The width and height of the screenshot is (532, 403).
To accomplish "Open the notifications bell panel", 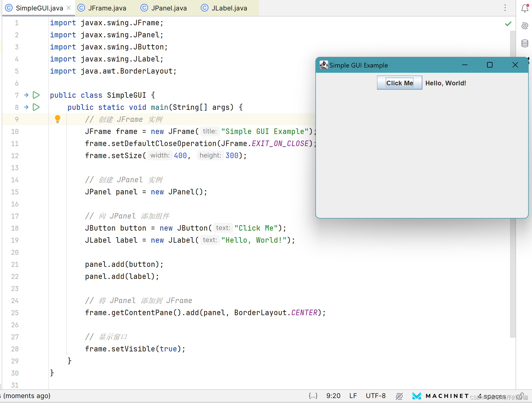I will [525, 8].
